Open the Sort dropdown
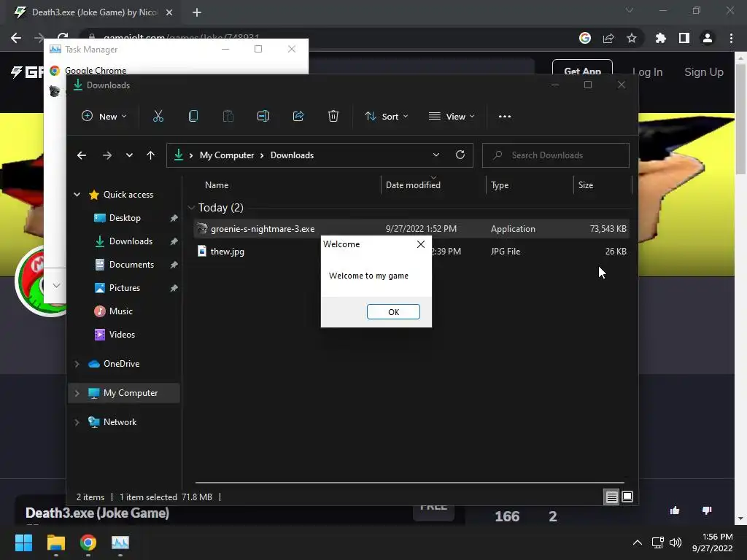747x560 pixels. point(387,116)
